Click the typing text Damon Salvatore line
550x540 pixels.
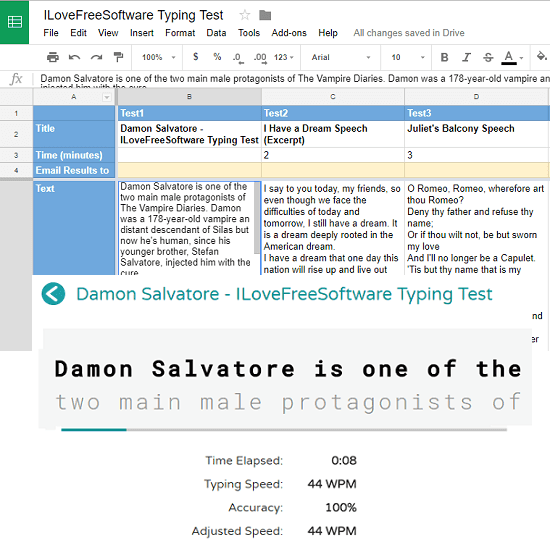tap(288, 369)
